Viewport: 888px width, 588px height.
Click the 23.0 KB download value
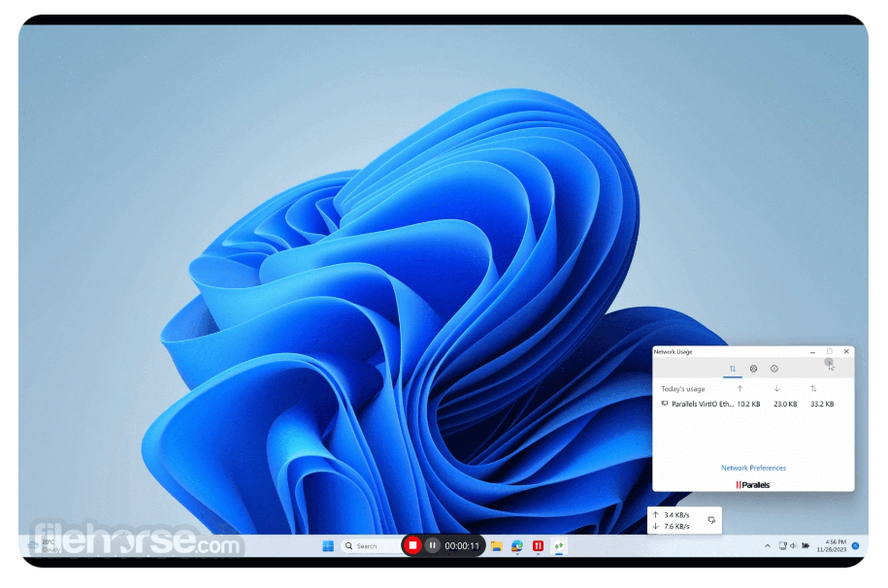pyautogui.click(x=785, y=404)
